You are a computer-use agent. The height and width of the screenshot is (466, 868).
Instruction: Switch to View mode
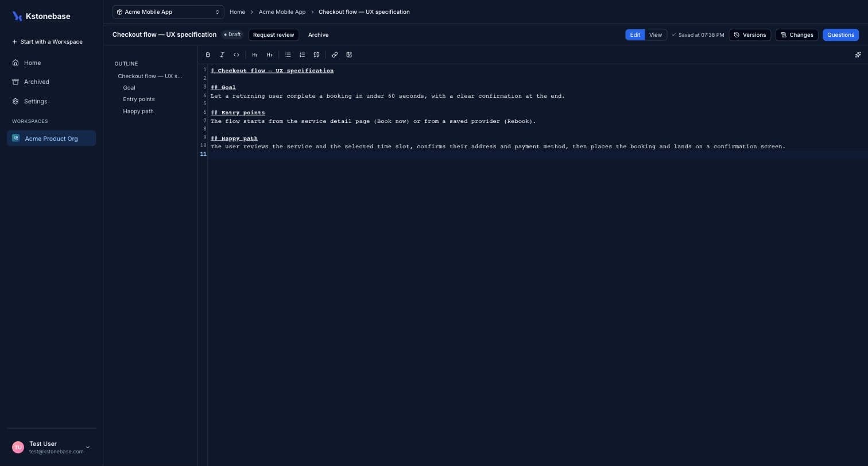(656, 35)
